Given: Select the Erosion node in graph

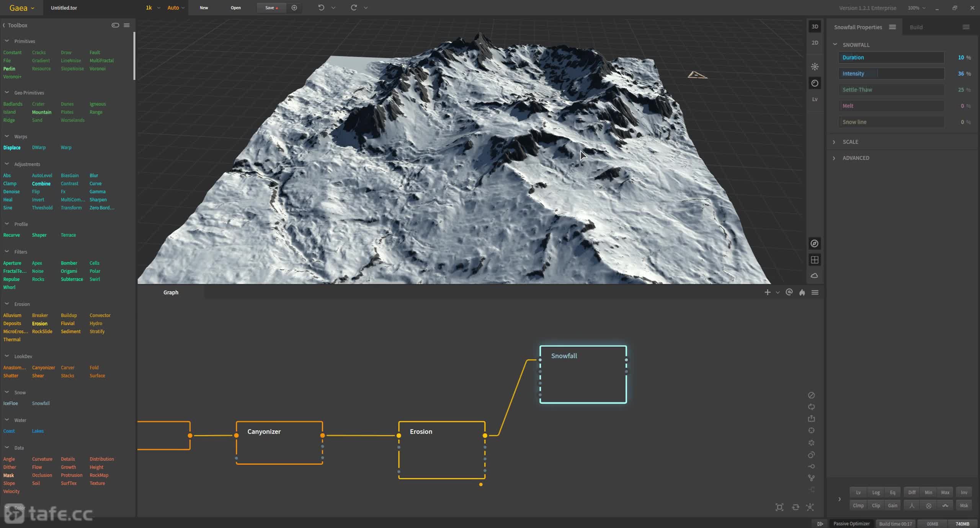Looking at the screenshot, I should pyautogui.click(x=442, y=450).
